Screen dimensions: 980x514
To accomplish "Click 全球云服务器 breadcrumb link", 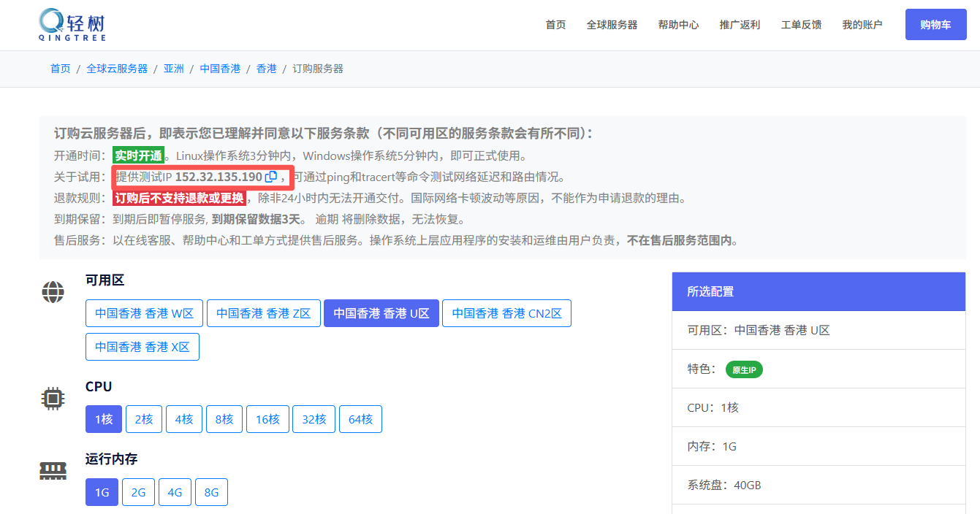I will point(117,69).
